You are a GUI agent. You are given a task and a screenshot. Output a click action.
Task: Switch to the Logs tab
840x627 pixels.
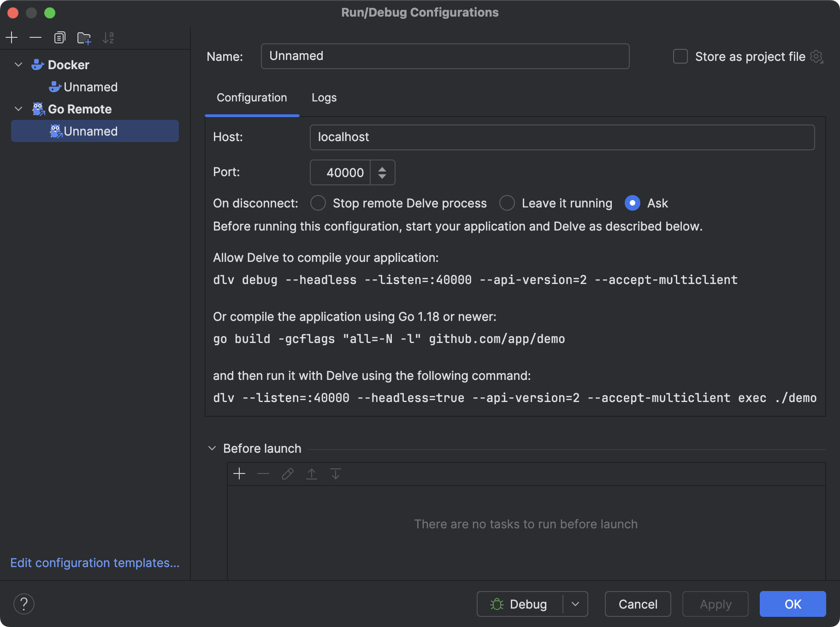(324, 97)
